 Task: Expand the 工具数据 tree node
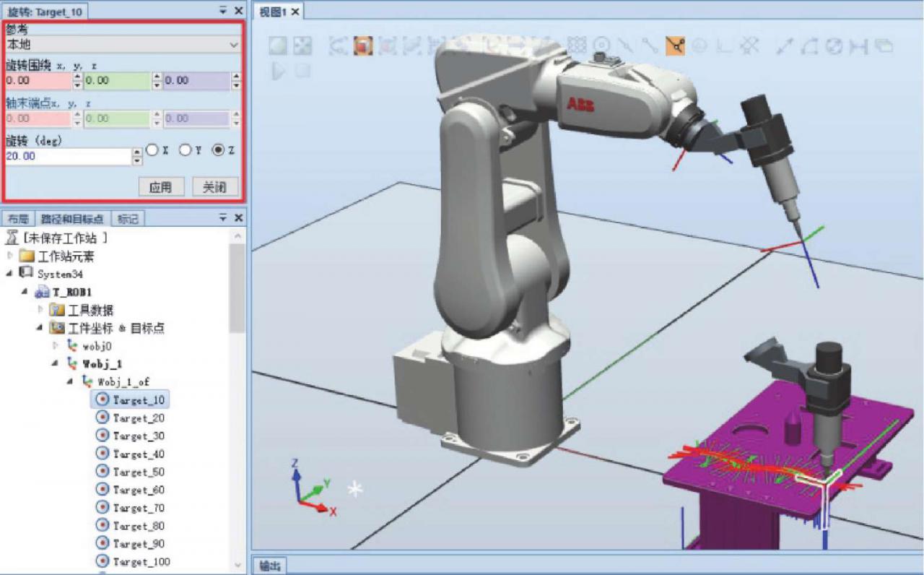[x=41, y=310]
